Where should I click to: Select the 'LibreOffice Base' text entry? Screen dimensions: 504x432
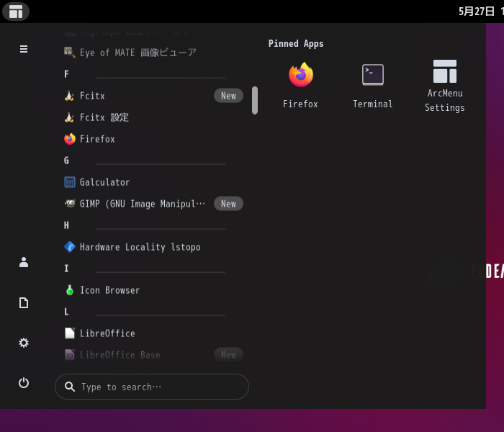click(120, 355)
